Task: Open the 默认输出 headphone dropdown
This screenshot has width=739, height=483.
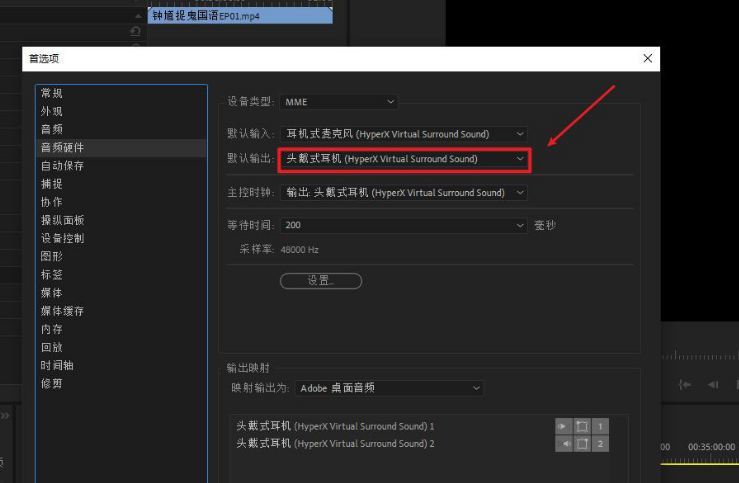Action: click(x=404, y=159)
